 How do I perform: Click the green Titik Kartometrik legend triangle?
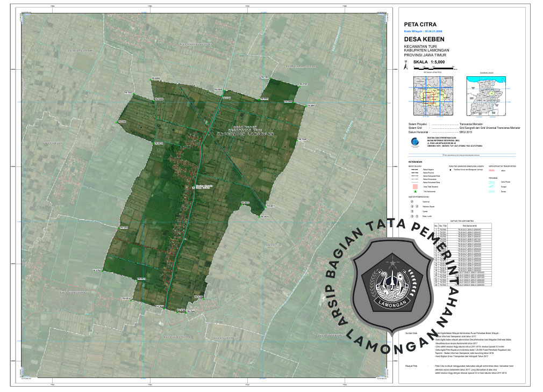416,191
